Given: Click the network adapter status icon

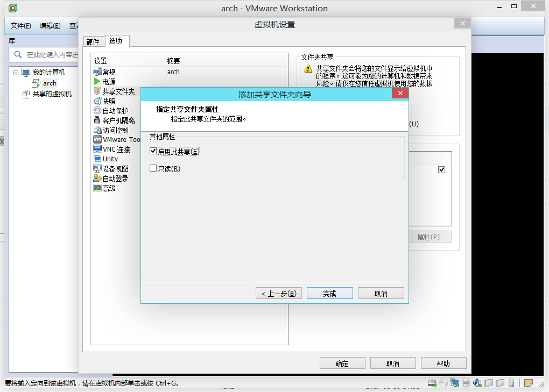Looking at the screenshot, I should point(455,383).
